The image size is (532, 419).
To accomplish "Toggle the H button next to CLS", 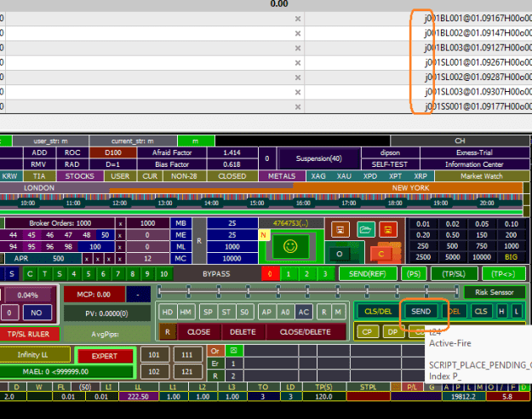I will [501, 312].
